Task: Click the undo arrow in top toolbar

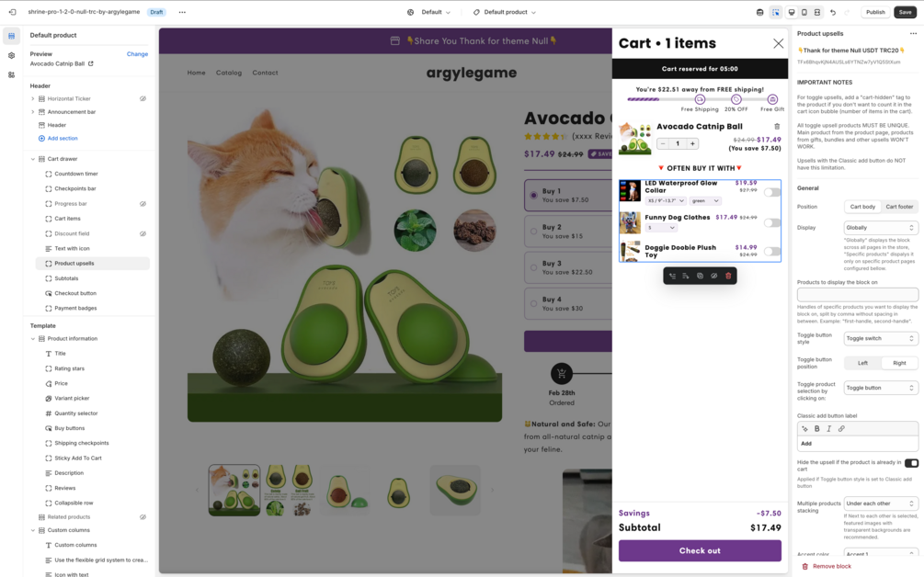Action: pos(833,12)
